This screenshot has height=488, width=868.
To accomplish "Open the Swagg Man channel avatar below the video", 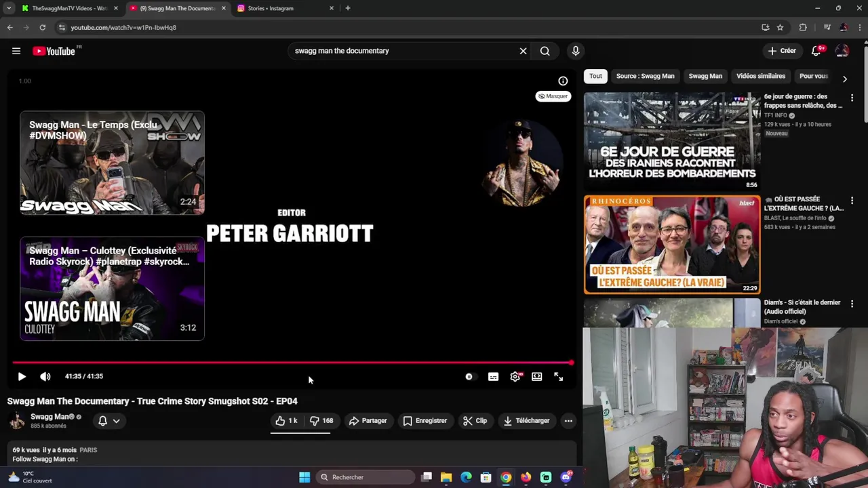I will 17,421.
